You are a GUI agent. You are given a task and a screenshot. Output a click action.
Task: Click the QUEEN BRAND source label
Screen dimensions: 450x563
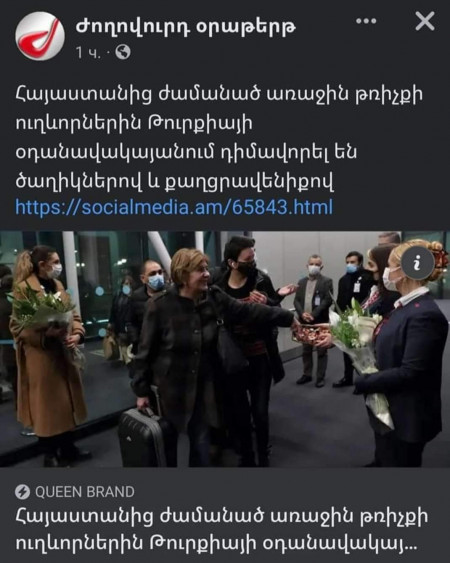tap(85, 492)
